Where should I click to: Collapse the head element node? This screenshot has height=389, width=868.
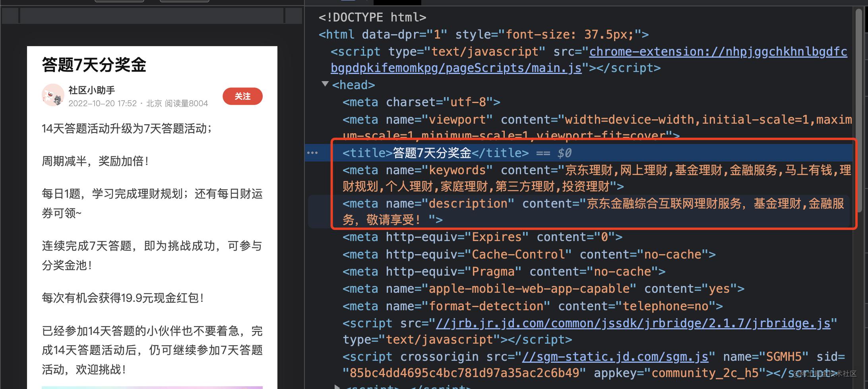(x=325, y=84)
